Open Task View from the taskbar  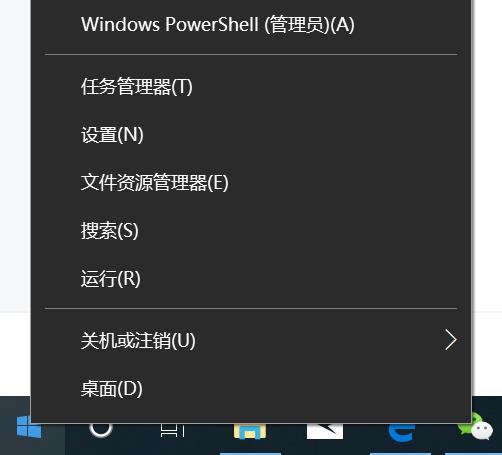pos(173,430)
